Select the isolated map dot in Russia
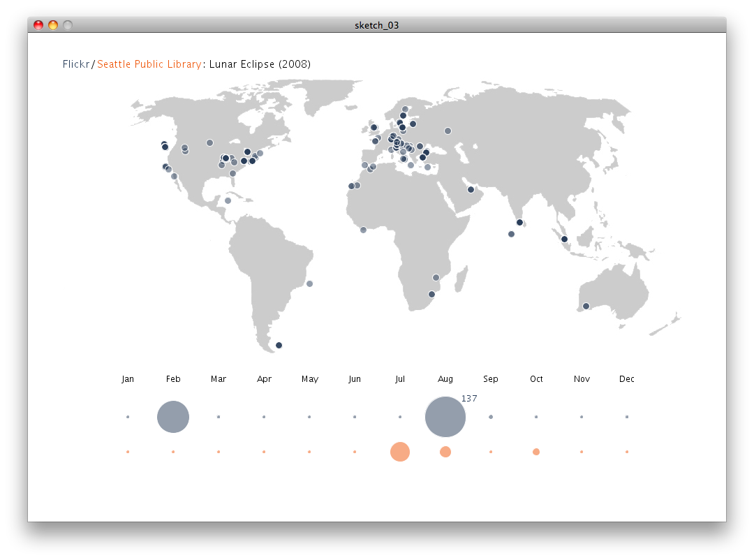The width and height of the screenshot is (754, 560). click(x=448, y=131)
